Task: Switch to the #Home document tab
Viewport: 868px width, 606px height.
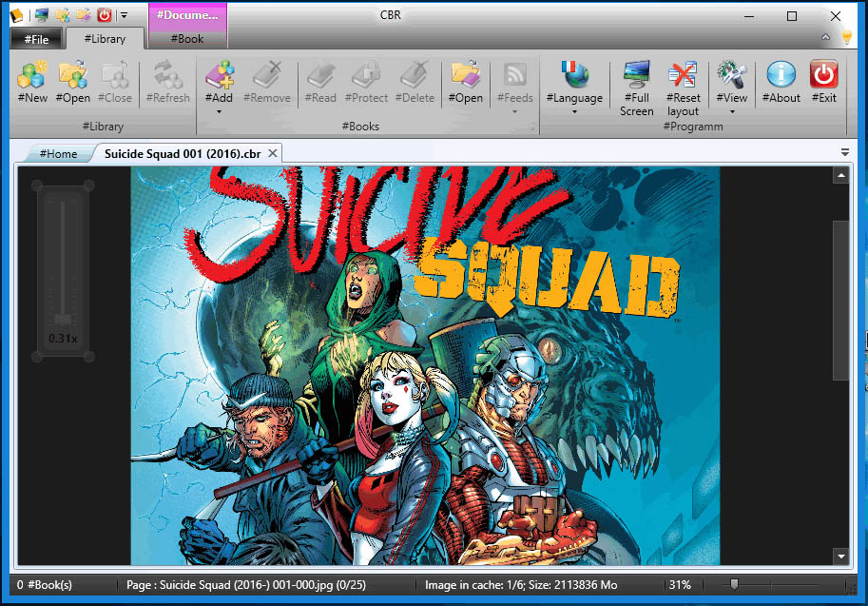Action: 58,153
